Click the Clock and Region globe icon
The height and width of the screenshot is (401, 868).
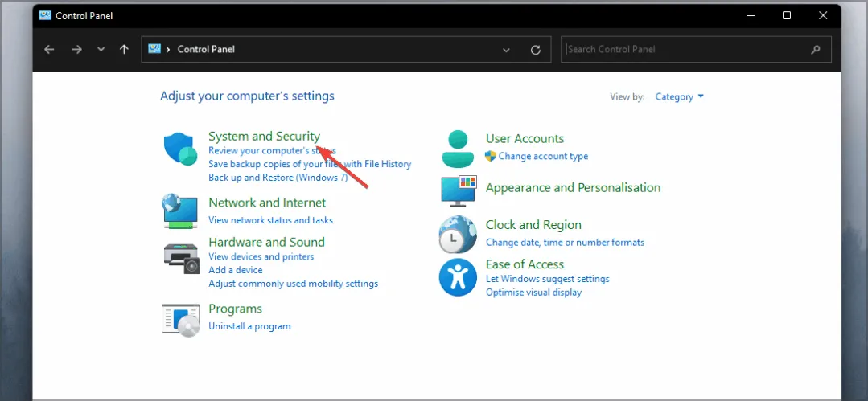click(458, 235)
